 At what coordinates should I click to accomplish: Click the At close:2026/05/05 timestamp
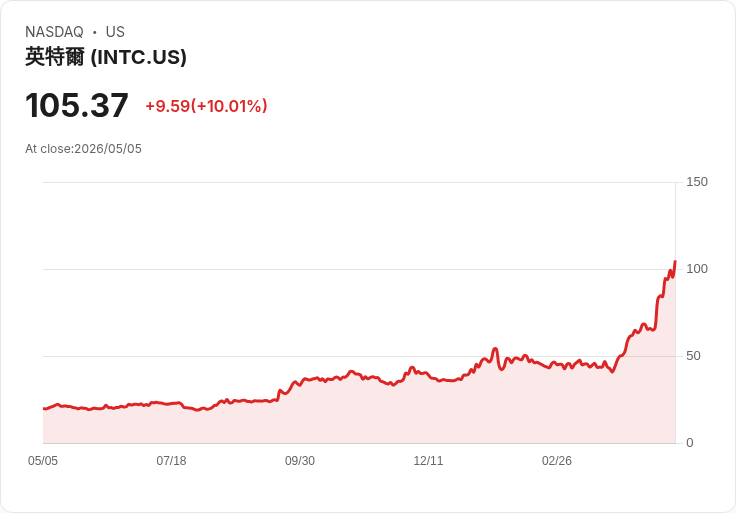pos(83,149)
